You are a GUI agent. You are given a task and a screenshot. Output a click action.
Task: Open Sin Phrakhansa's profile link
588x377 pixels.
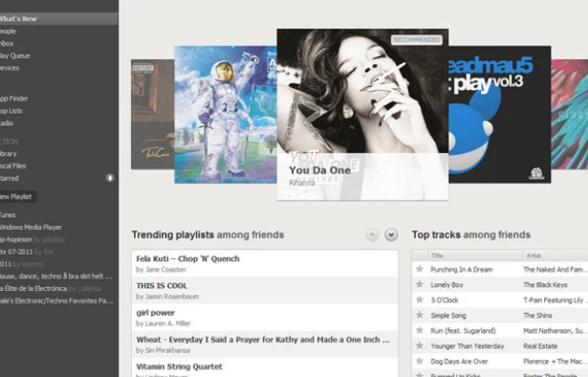[x=167, y=351]
